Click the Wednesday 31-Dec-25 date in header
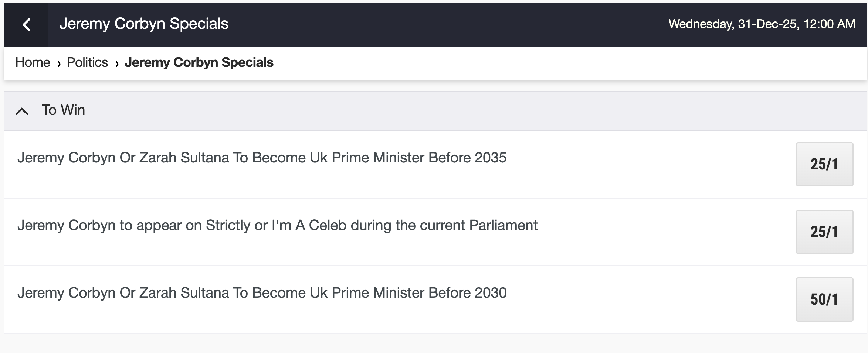 coord(762,24)
